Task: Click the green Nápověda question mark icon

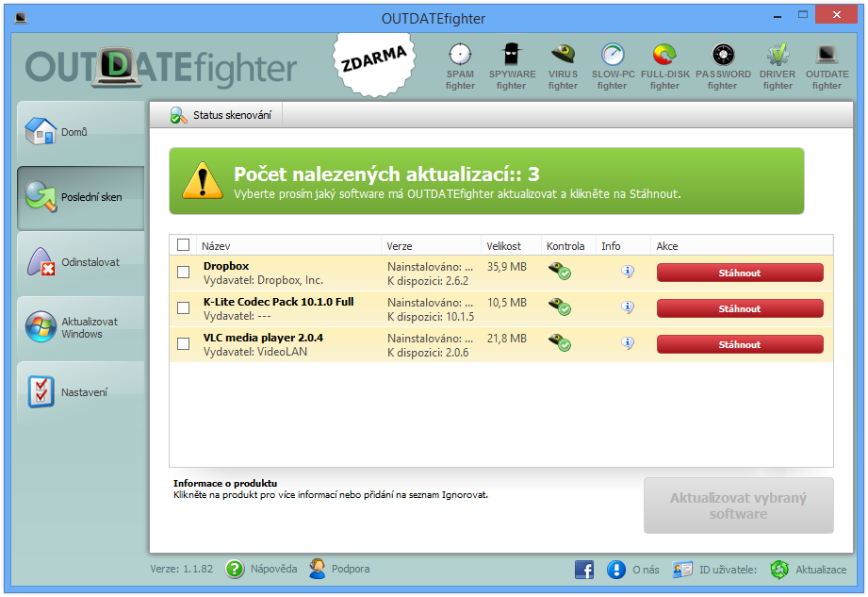Action: pyautogui.click(x=235, y=569)
